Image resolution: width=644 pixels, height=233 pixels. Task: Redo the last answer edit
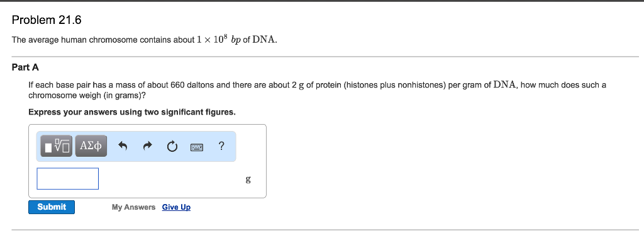coord(148,146)
